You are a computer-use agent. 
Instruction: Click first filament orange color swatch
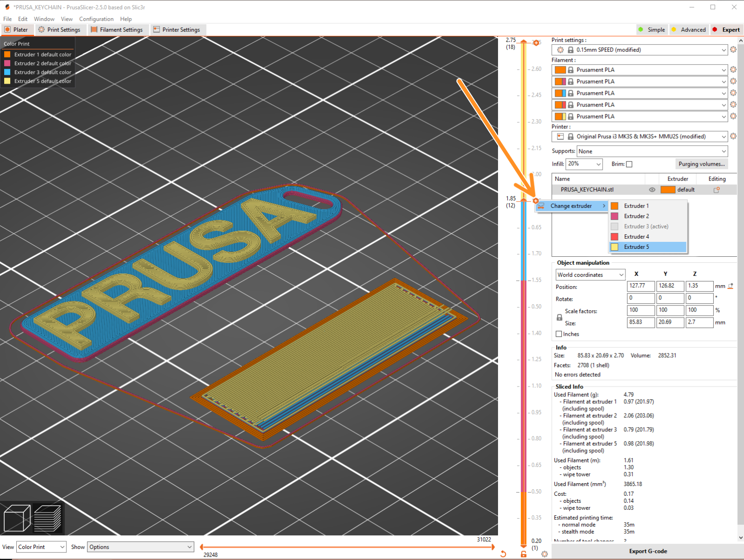click(560, 70)
